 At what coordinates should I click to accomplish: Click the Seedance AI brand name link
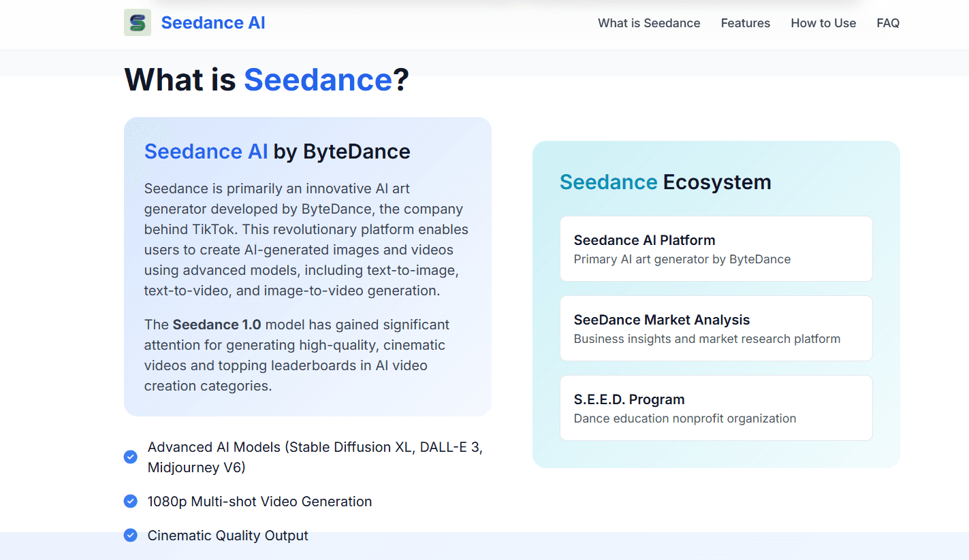tap(212, 22)
